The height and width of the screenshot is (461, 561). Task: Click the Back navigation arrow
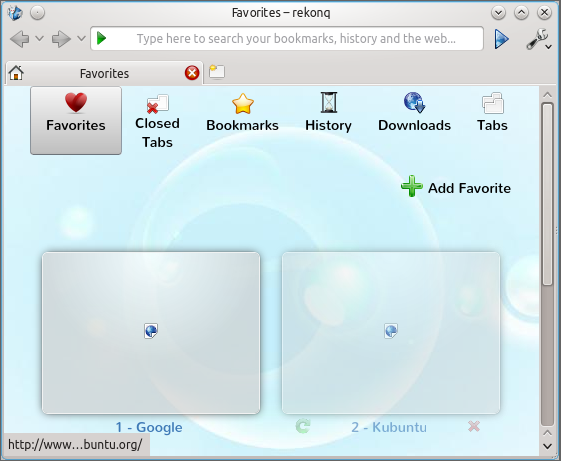(20, 39)
